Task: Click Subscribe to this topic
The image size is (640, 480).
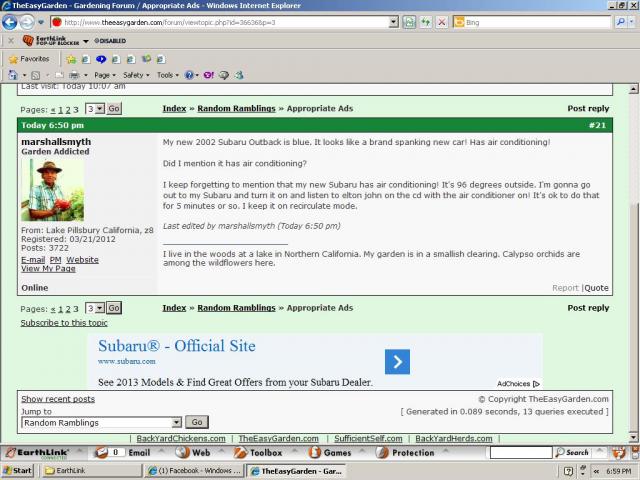Action: point(64,323)
